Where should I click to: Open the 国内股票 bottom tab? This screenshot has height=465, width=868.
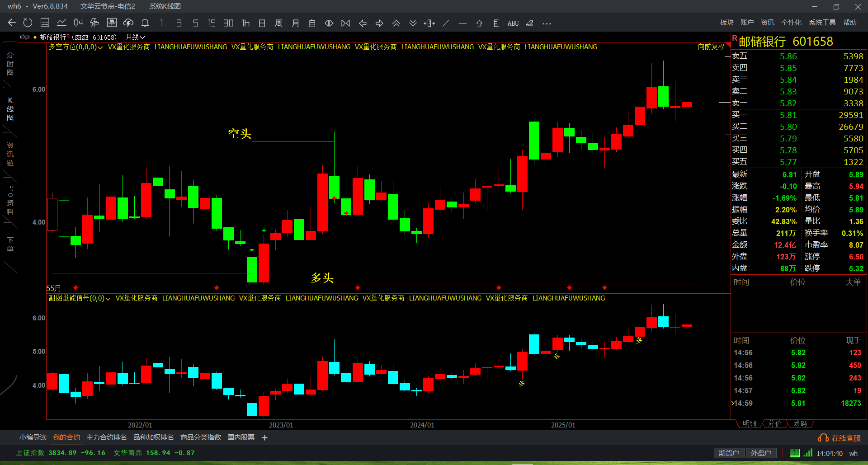tap(241, 437)
